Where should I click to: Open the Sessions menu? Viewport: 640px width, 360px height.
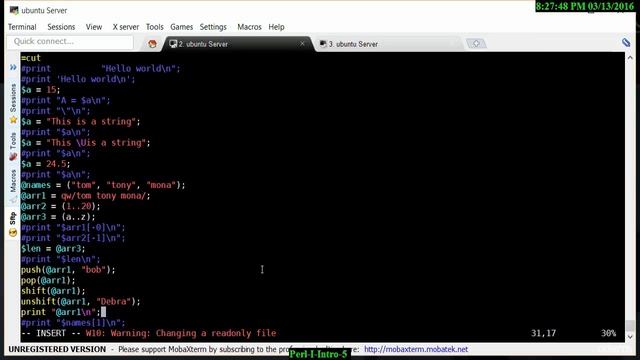(x=61, y=27)
